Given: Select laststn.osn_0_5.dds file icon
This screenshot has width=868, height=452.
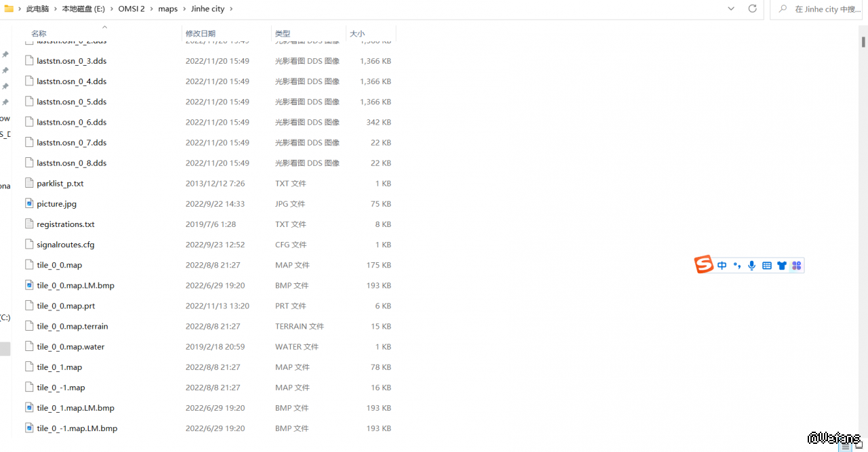Looking at the screenshot, I should 29,101.
